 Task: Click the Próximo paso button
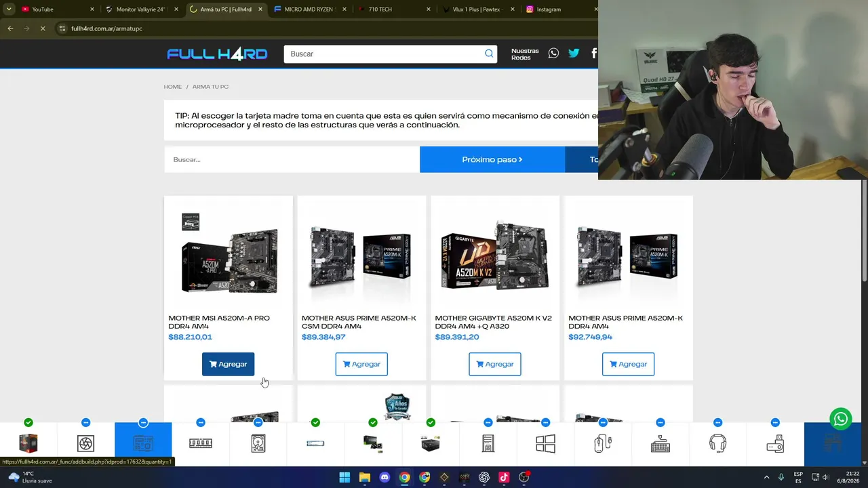click(492, 159)
